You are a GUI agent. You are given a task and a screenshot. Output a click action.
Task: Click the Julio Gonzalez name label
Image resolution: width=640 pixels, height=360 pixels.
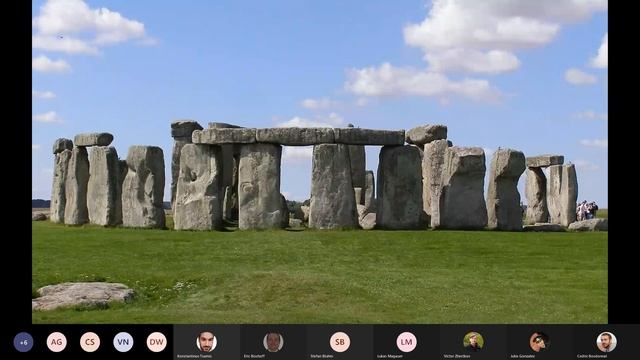pos(522,356)
